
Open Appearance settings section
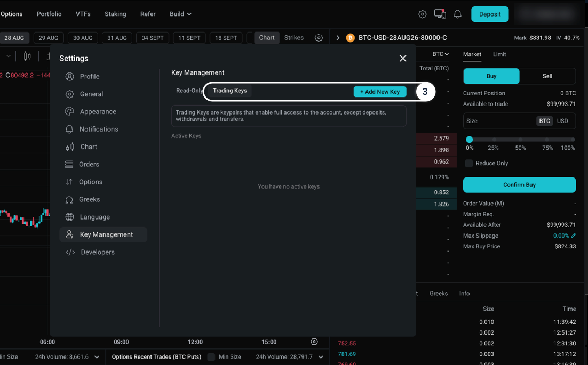pos(103,111)
